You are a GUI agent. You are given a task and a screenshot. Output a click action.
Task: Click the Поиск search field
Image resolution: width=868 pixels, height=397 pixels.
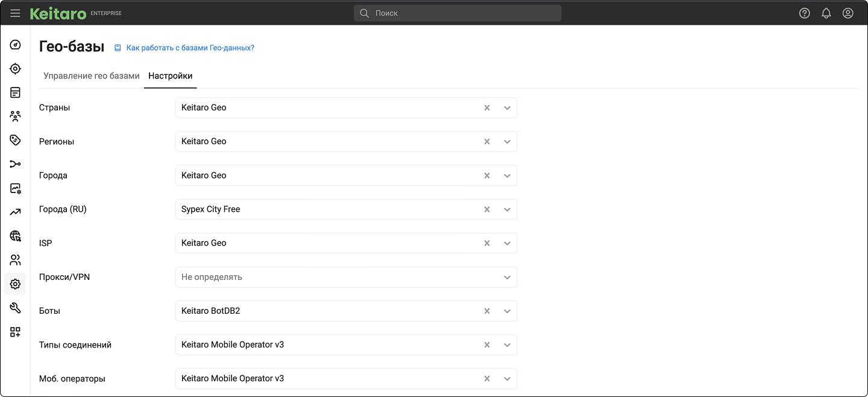(x=458, y=13)
